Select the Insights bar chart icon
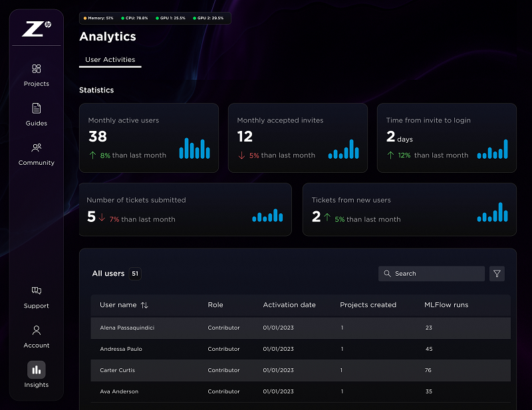This screenshot has width=532, height=410. pyautogui.click(x=37, y=369)
